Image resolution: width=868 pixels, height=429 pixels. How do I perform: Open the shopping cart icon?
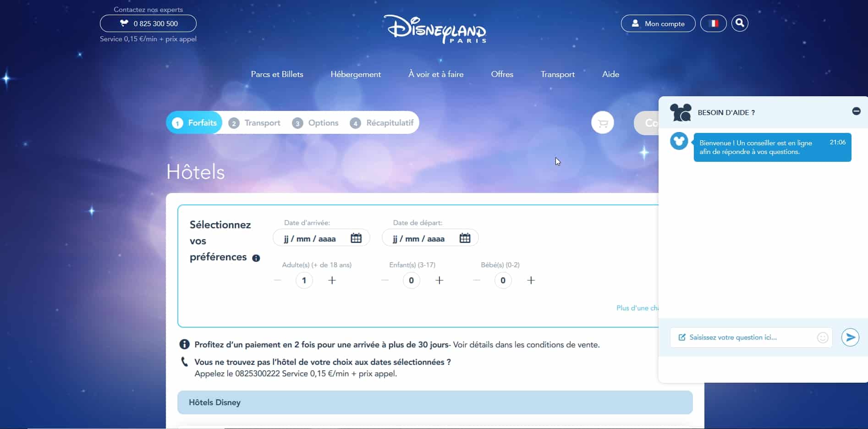(603, 123)
